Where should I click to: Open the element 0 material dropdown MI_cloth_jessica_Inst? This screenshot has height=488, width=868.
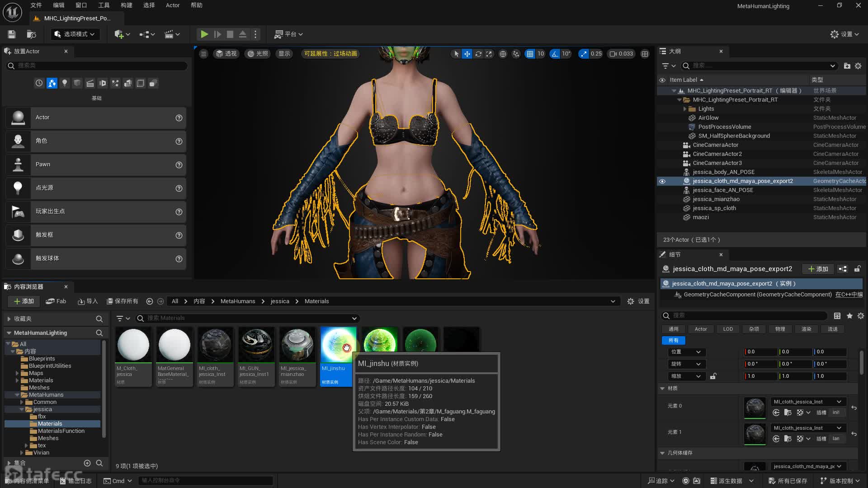tap(807, 402)
